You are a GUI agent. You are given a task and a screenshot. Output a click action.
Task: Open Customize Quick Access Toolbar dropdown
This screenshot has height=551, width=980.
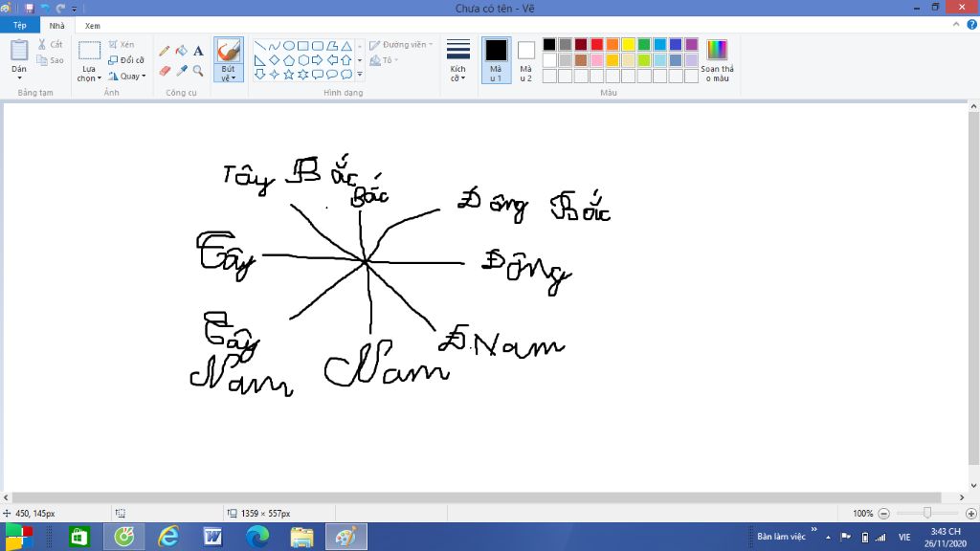point(74,9)
